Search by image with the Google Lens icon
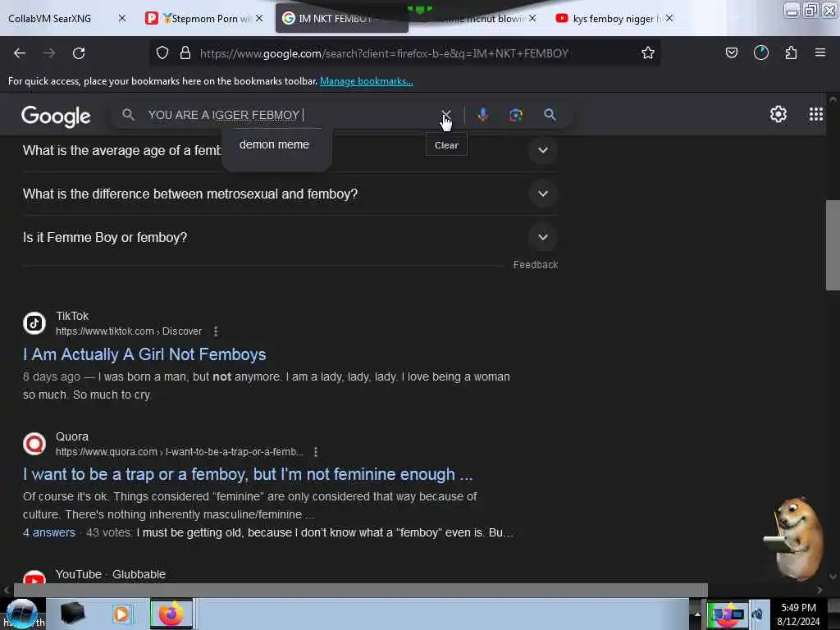This screenshot has width=840, height=630. tap(516, 115)
